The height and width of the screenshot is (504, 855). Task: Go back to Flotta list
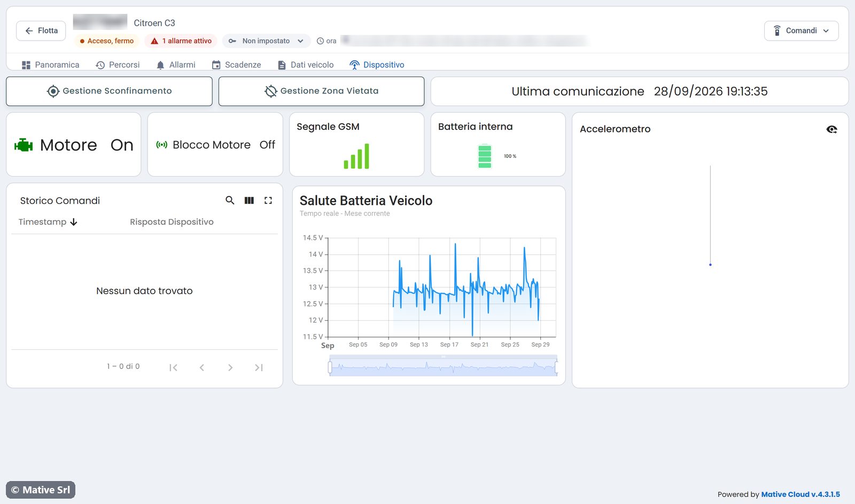[41, 30]
